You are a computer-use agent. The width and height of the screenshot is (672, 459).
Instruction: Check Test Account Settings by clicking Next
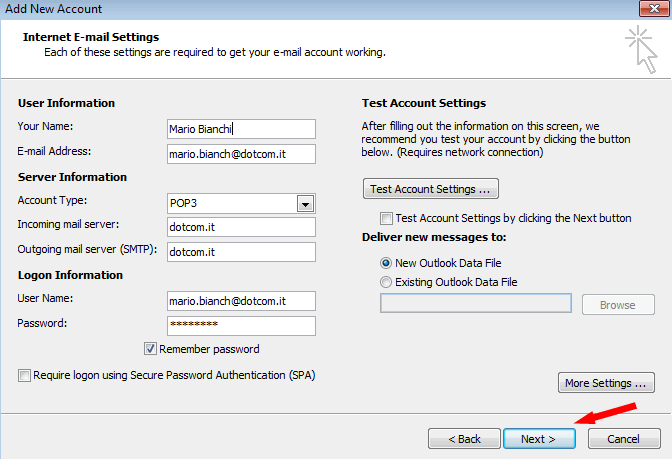(386, 219)
